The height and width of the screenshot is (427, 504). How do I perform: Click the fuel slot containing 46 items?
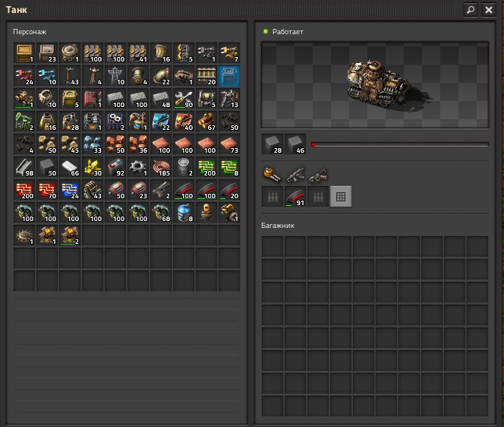click(295, 144)
